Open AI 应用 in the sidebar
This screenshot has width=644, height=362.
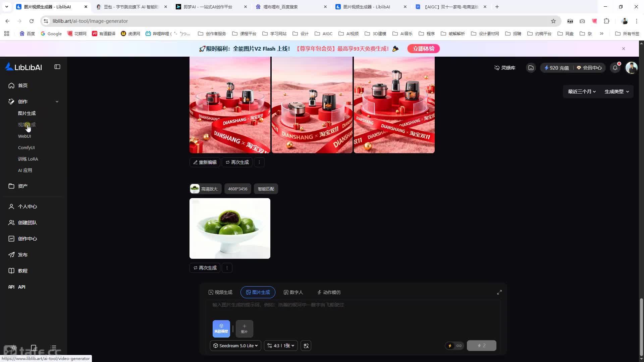point(25,170)
